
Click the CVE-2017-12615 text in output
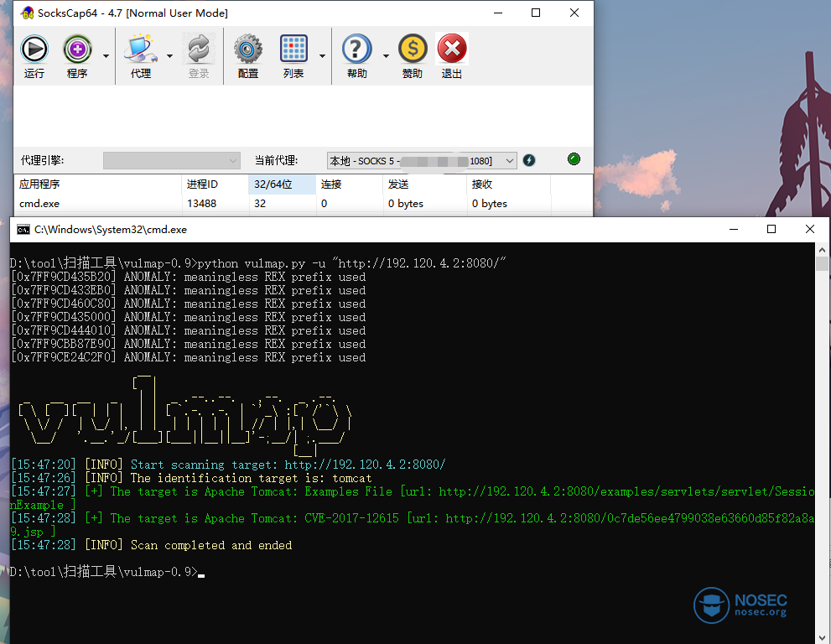pos(351,518)
